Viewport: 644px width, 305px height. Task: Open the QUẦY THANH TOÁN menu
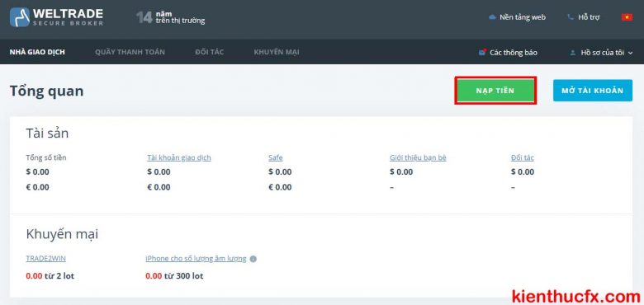130,52
